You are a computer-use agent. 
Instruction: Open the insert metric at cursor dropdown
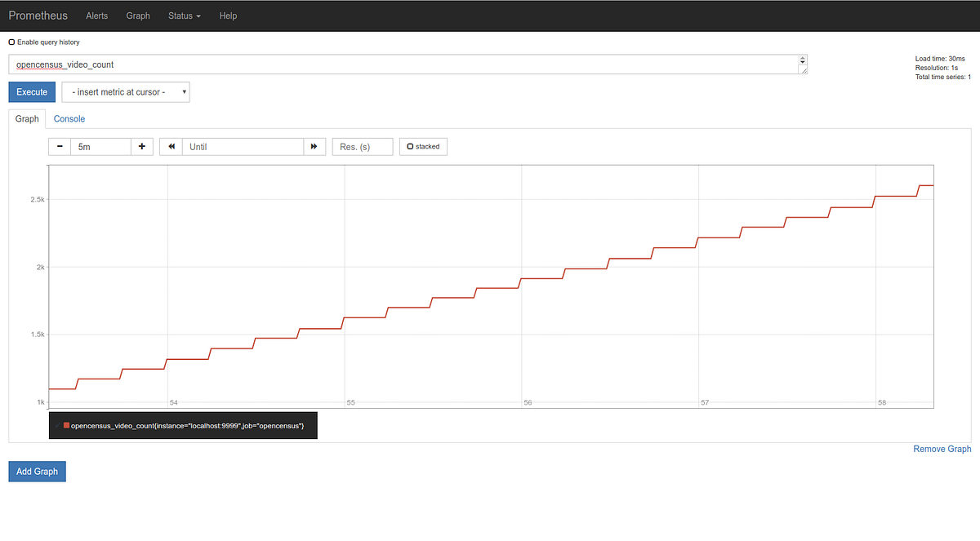point(125,92)
